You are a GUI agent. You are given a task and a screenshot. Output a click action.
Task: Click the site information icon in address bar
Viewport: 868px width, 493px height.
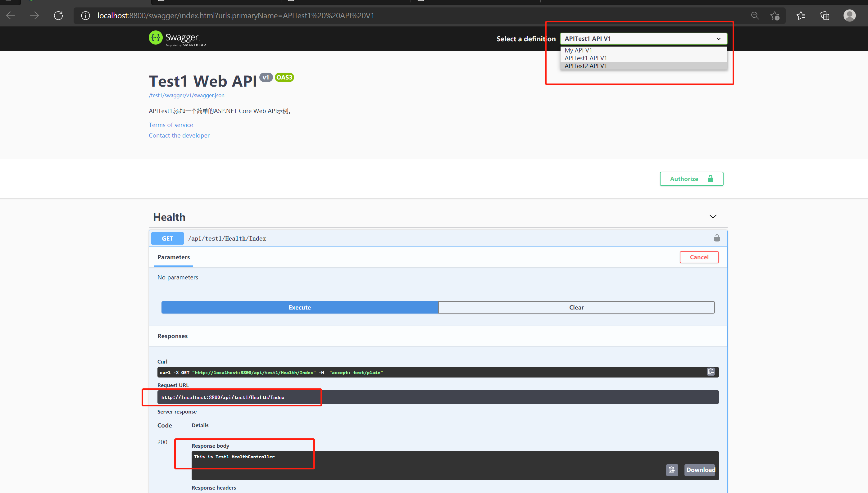[x=85, y=16]
